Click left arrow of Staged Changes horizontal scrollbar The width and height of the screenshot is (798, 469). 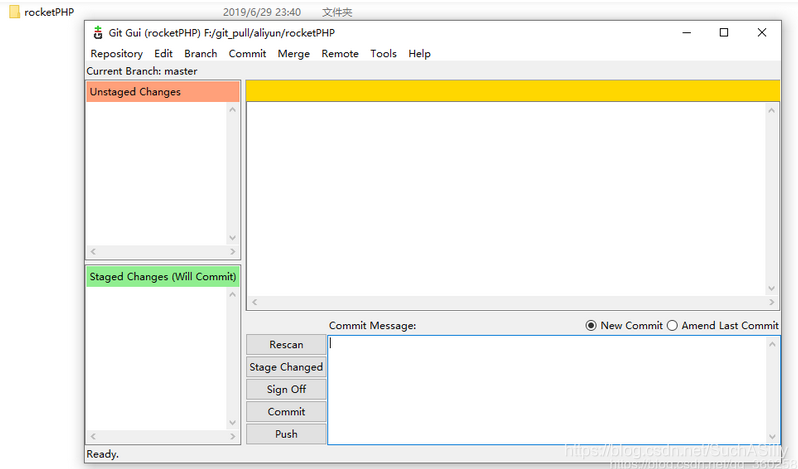(x=93, y=436)
